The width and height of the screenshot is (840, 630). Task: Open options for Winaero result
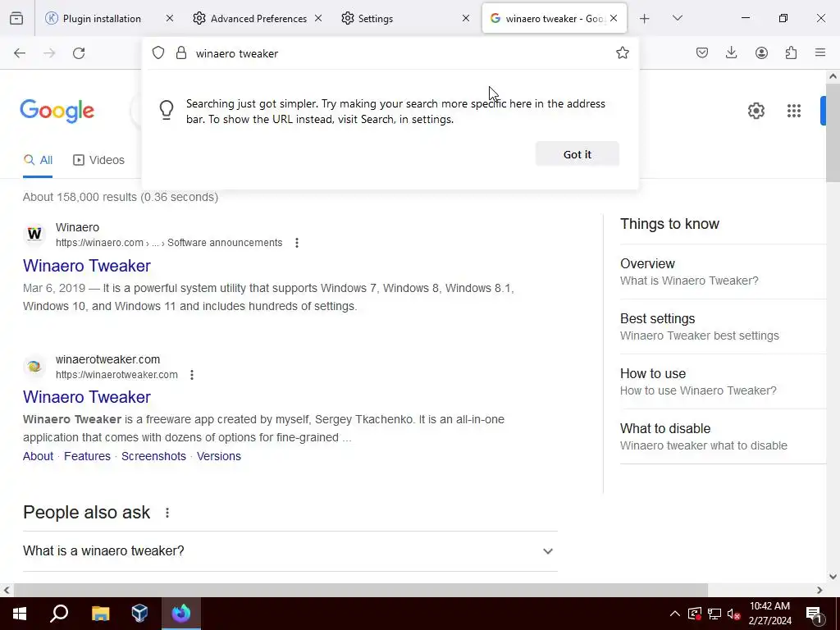click(297, 243)
